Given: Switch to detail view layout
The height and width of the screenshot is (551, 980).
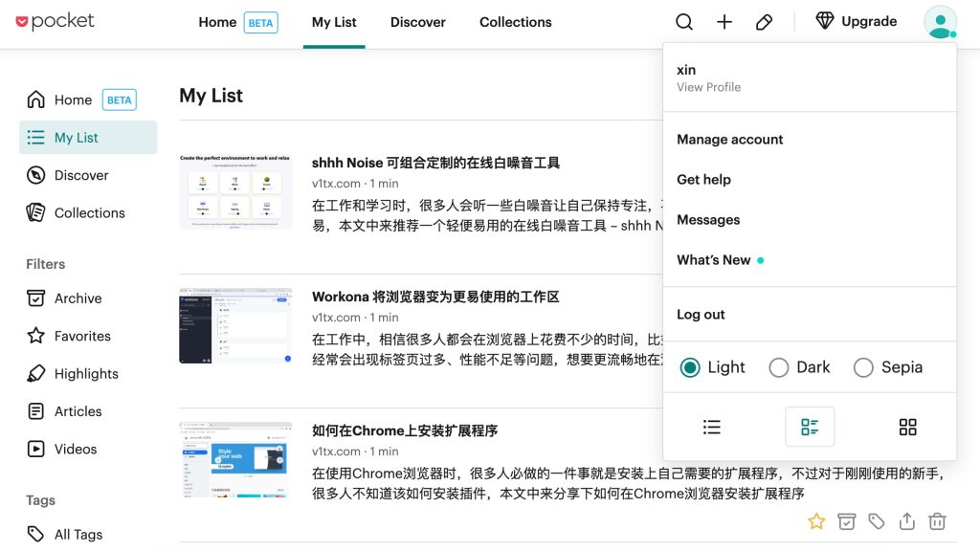Looking at the screenshot, I should [810, 427].
